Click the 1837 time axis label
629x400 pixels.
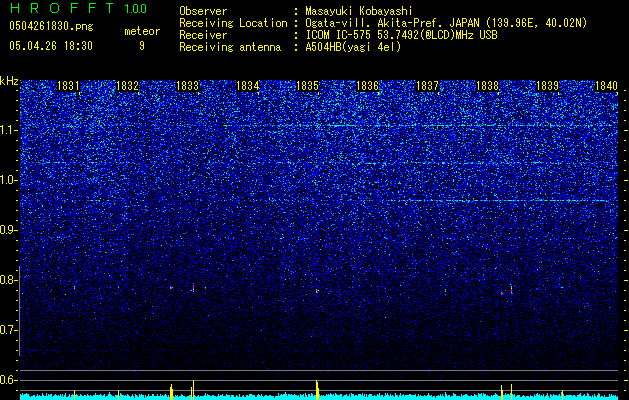pyautogui.click(x=427, y=86)
